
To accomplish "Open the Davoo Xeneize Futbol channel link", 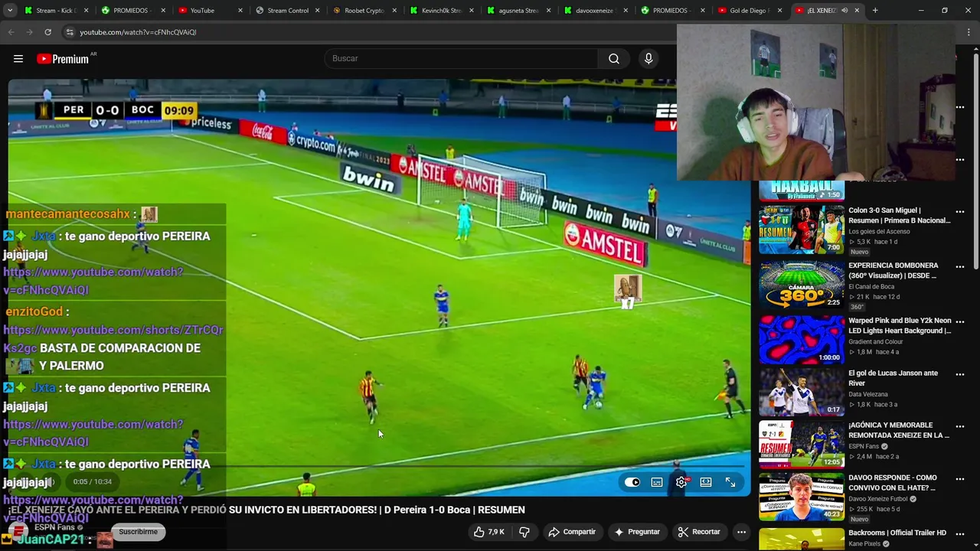I will [878, 499].
